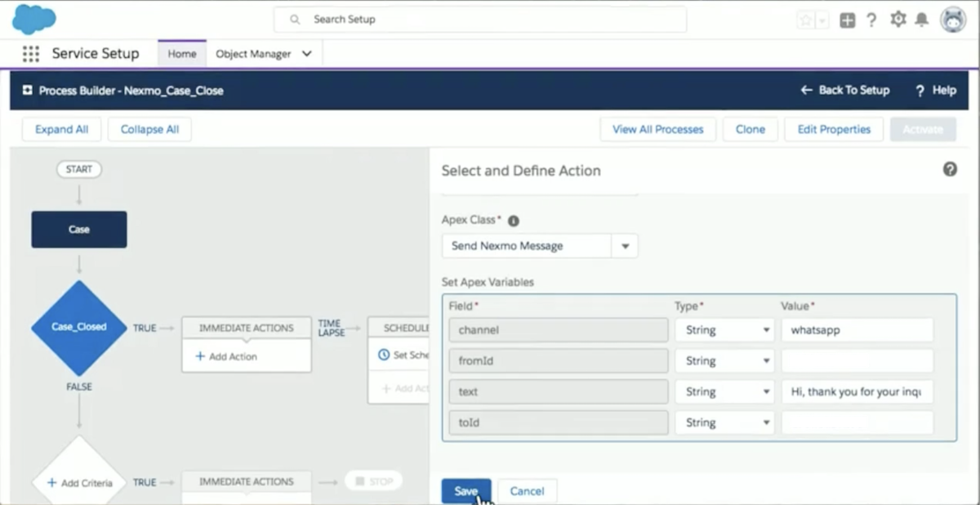Open the setup gear icon
This screenshot has width=980, height=505.
(x=898, y=20)
